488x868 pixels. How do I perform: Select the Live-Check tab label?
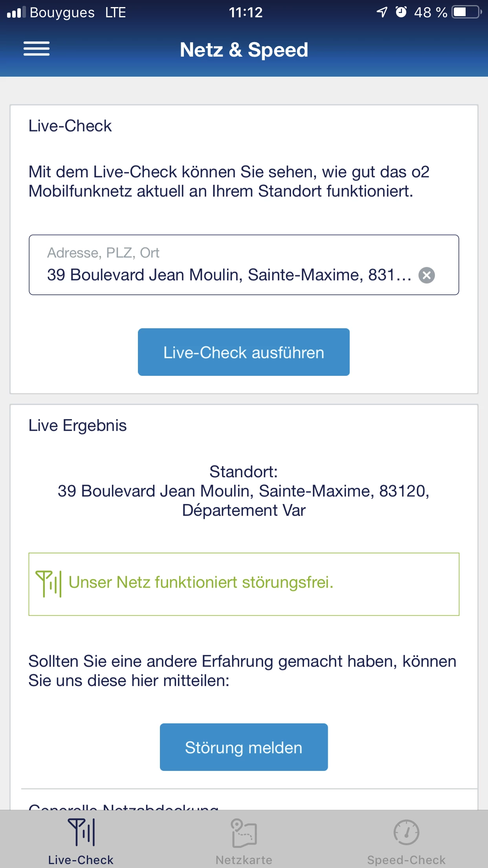[x=81, y=860]
